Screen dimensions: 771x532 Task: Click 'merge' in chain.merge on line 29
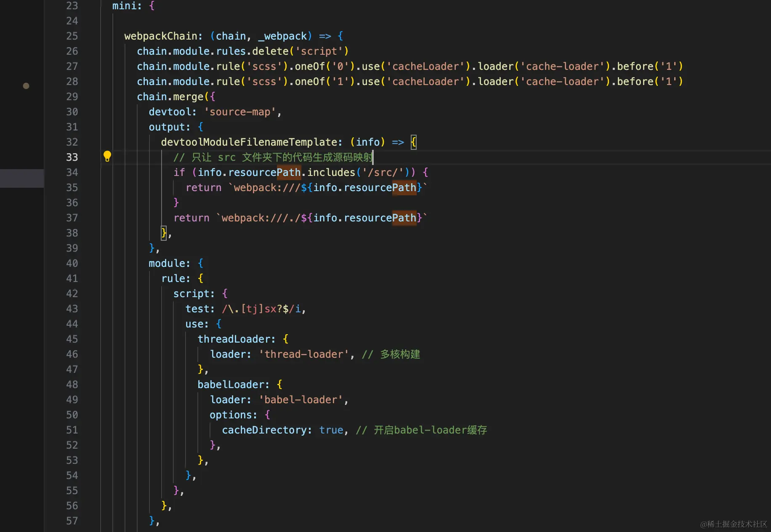click(x=188, y=97)
